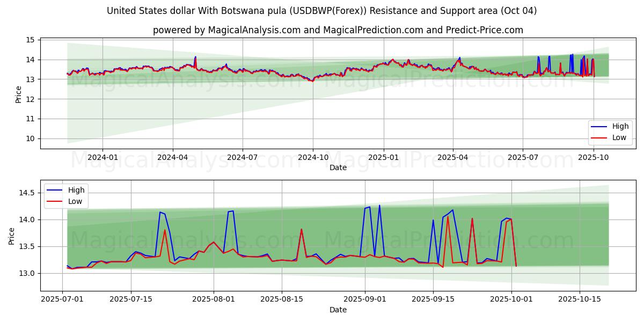644x322 pixels.
Task: Click the red Low line in top legend
Action: (600, 137)
